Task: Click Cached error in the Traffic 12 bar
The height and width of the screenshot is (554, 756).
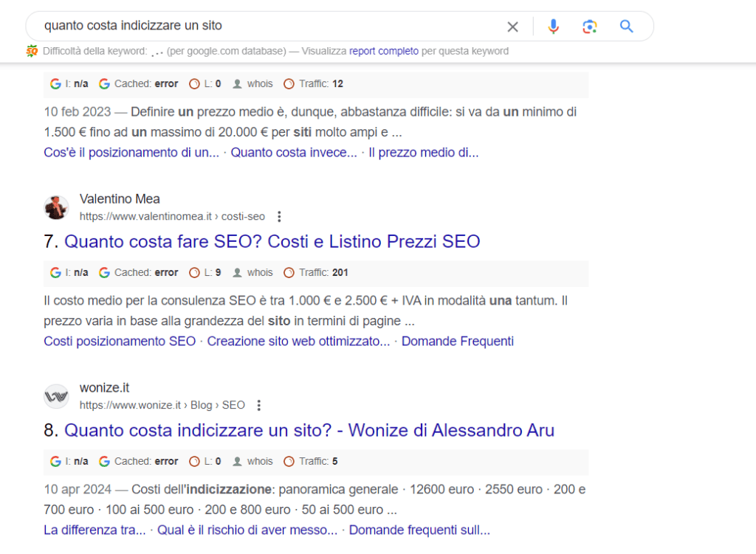Action: click(x=138, y=84)
